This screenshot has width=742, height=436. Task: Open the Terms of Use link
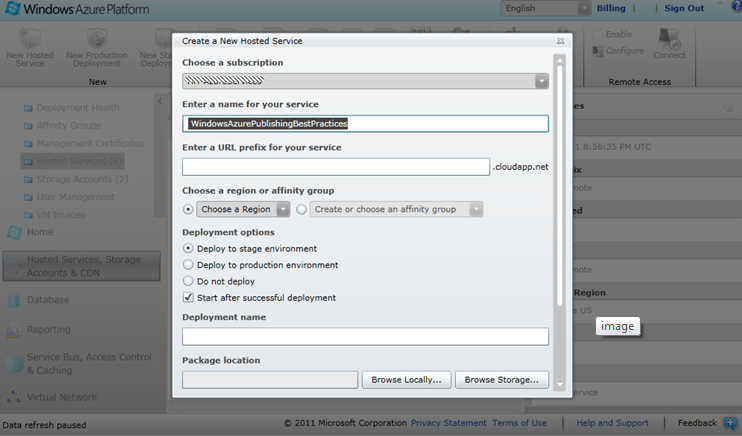pos(520,423)
